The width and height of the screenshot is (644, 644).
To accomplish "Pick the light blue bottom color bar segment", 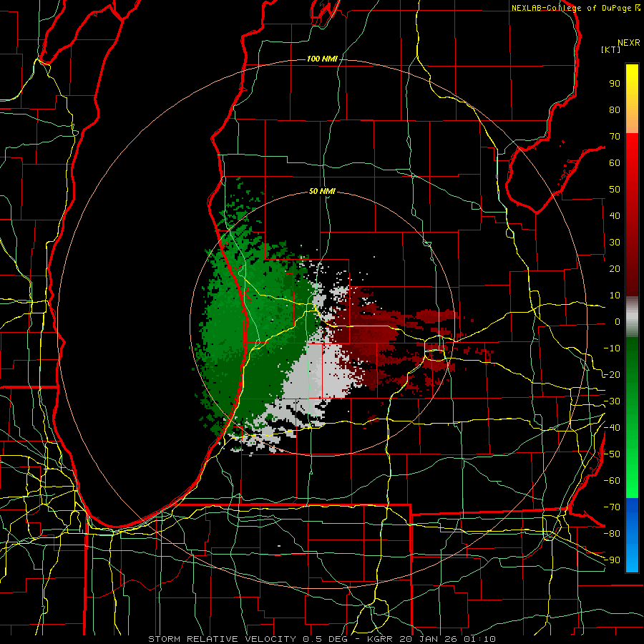I will [x=632, y=559].
